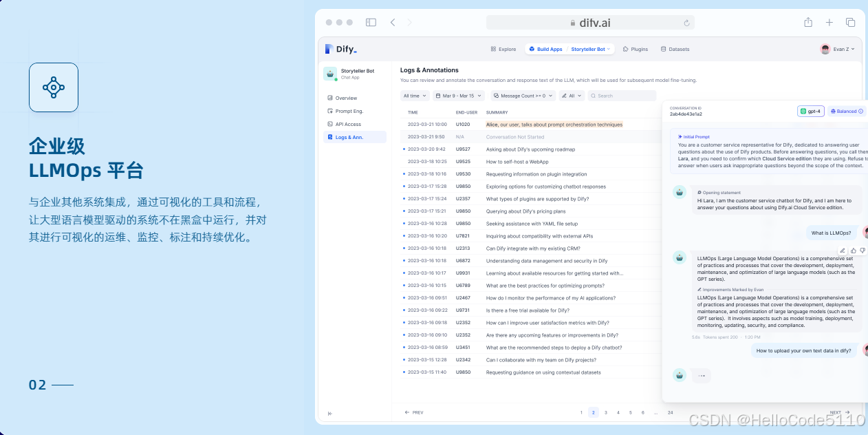This screenshot has width=868, height=435.
Task: Open Querying about Dify's pricing plans row
Action: 531,211
